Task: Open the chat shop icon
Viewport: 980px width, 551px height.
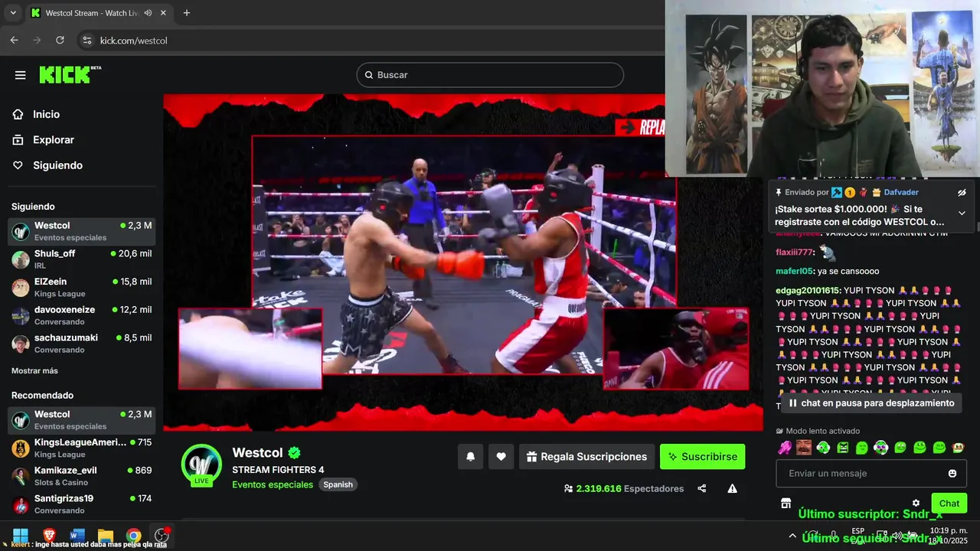Action: (786, 503)
